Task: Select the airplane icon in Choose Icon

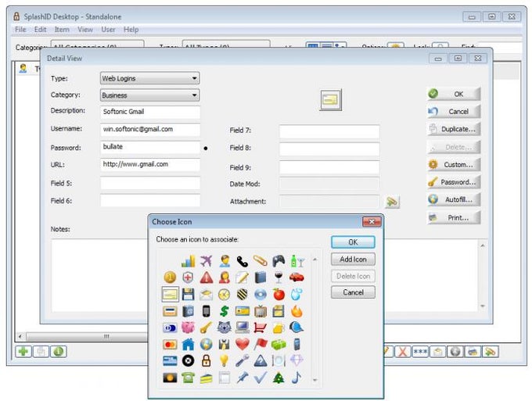Action: coord(206,260)
